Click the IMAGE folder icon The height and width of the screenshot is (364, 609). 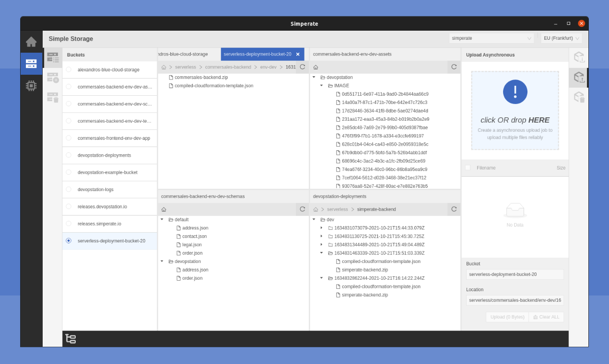coord(330,86)
